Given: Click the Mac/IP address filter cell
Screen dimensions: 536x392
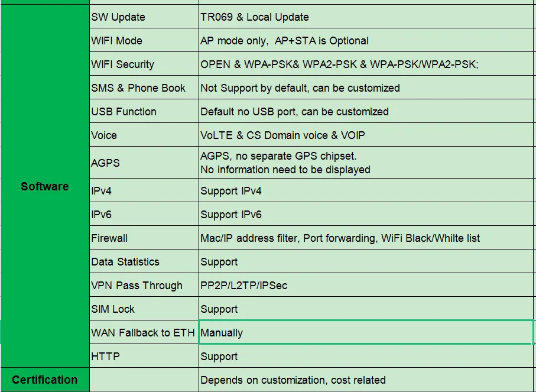Looking at the screenshot, I should pyautogui.click(x=366, y=238).
